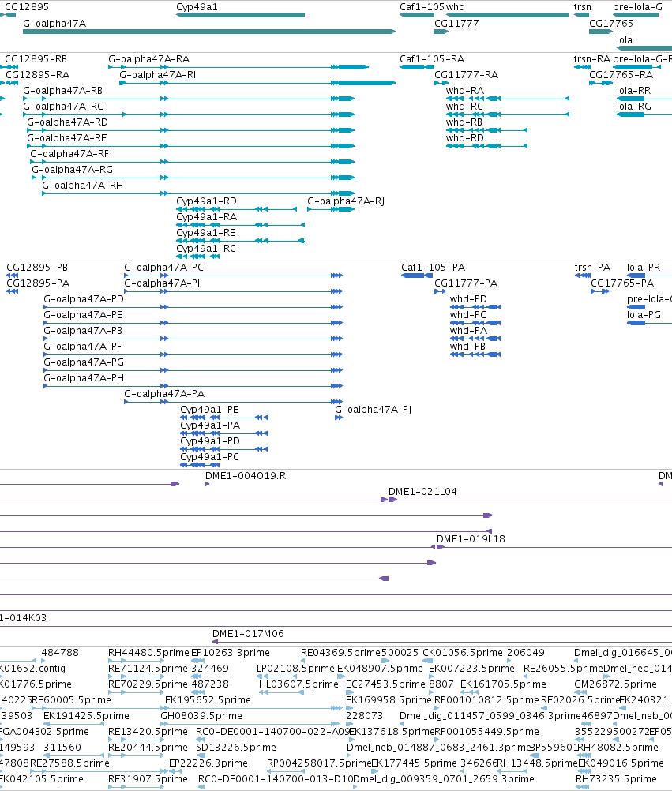Select EST LP02108.5prime
The image size is (672, 791).
(x=295, y=669)
